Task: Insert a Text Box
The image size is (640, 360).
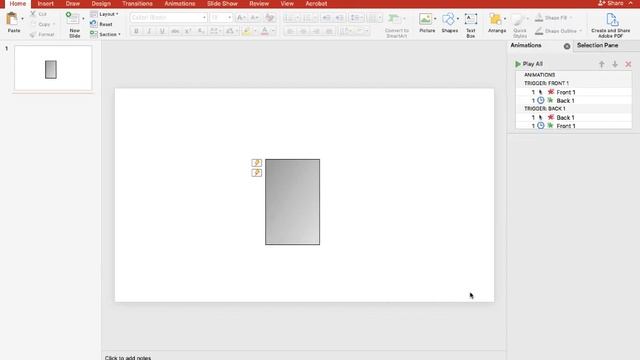Action: click(471, 25)
